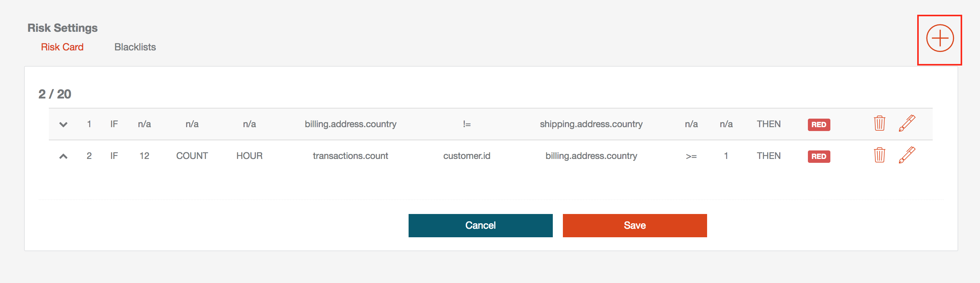
Task: Edit rule 1 with pencil icon
Action: pyautogui.click(x=907, y=123)
